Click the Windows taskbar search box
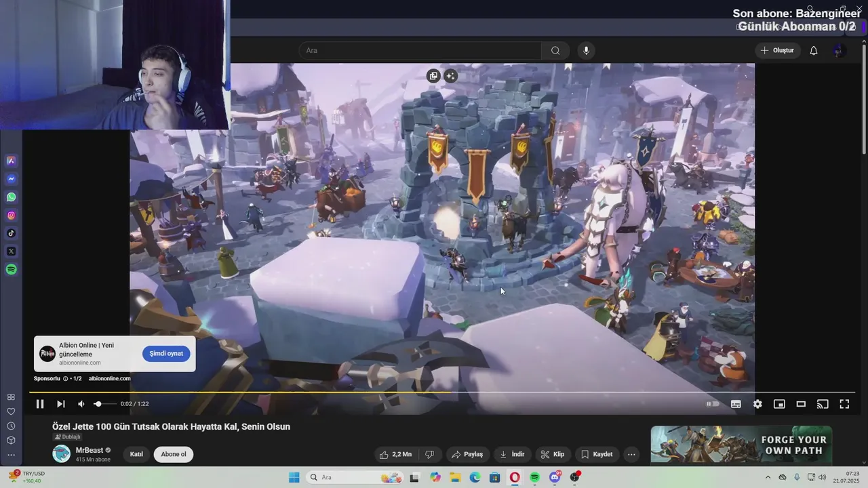 tap(355, 477)
